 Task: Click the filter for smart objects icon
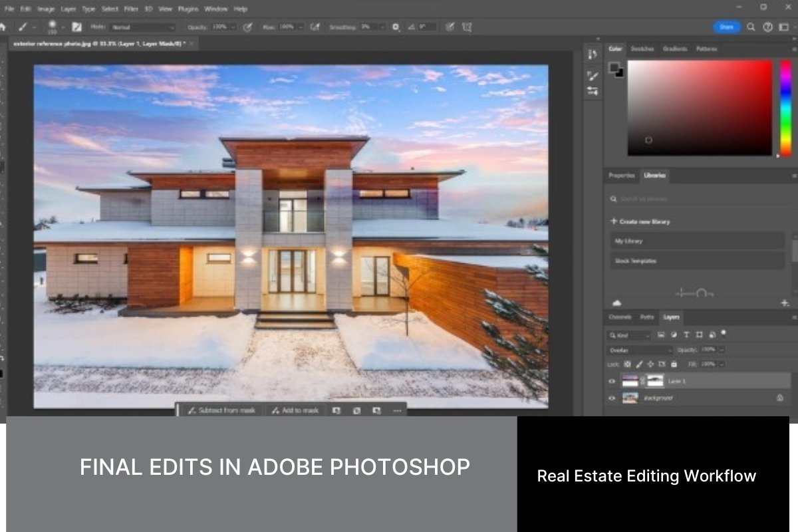tap(712, 334)
